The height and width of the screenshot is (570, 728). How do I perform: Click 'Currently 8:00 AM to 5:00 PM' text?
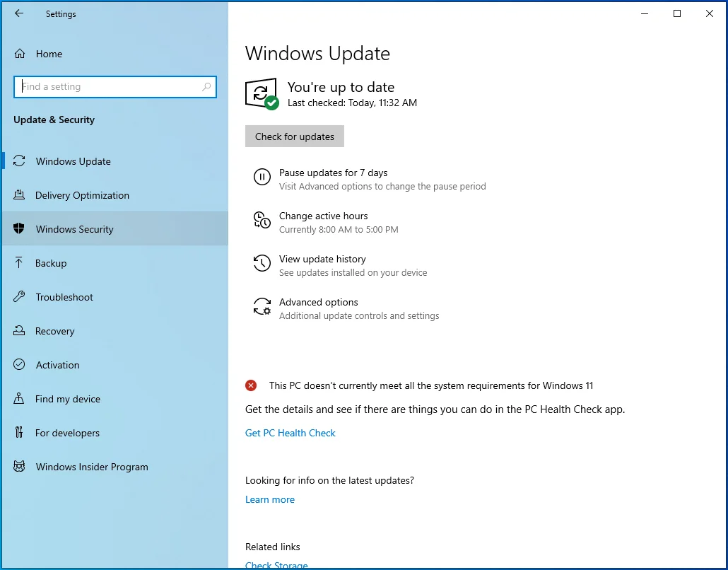click(339, 230)
